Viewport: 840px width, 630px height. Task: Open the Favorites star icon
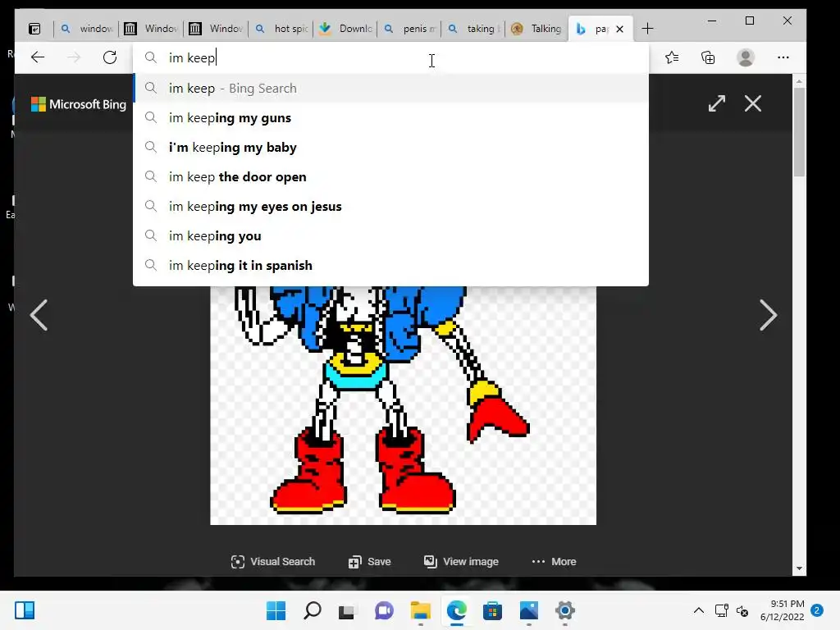click(x=672, y=57)
